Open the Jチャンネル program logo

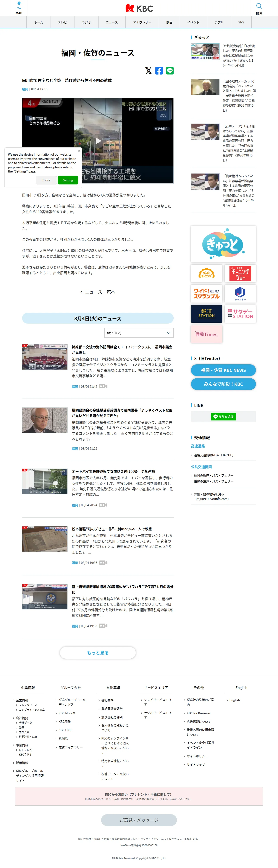tap(240, 293)
